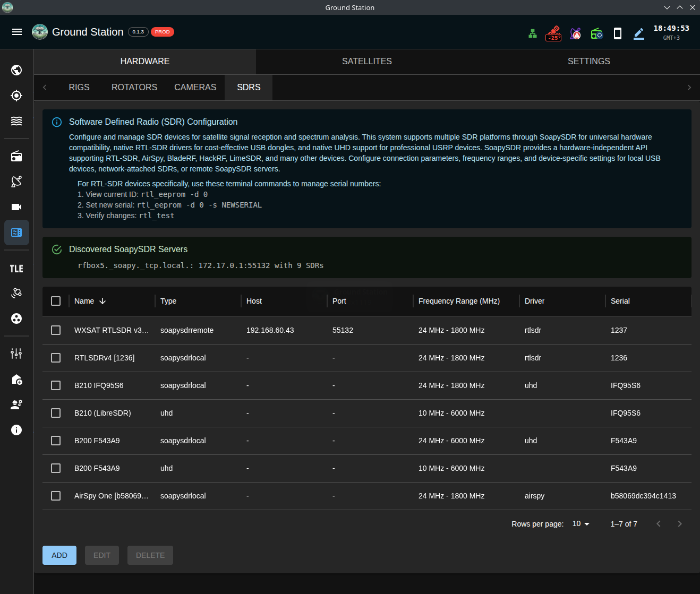Click the -25° temperature alert icon

[553, 33]
